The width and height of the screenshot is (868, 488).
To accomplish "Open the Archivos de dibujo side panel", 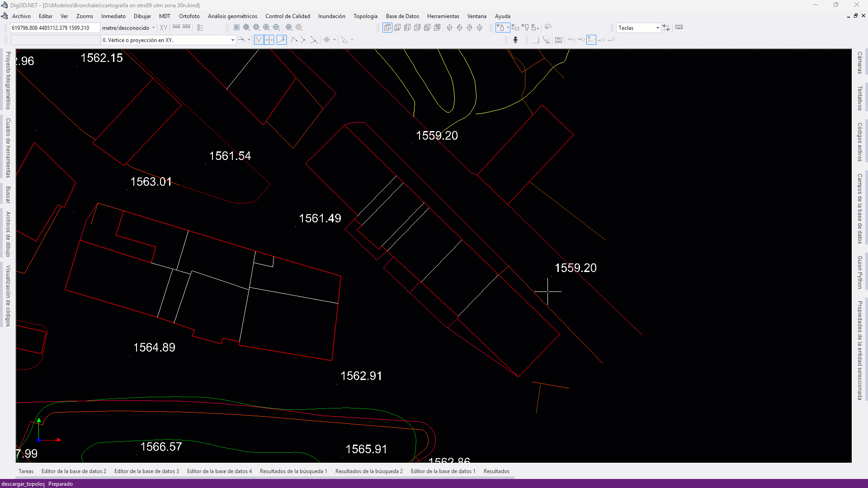I will [x=8, y=234].
